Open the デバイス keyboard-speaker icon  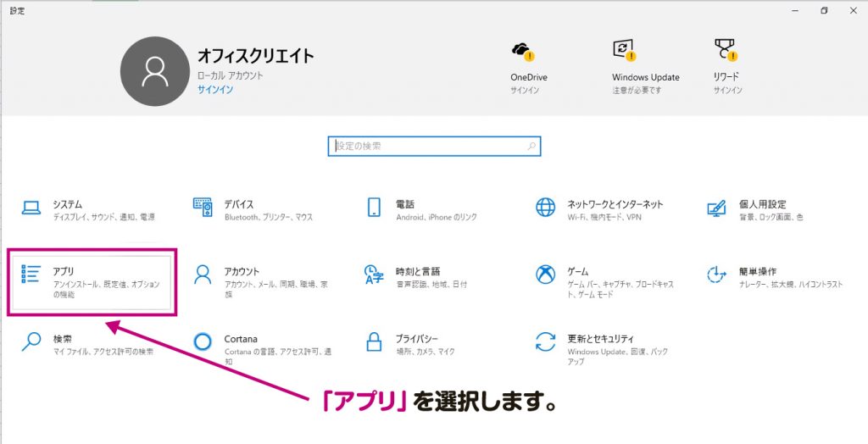(203, 207)
